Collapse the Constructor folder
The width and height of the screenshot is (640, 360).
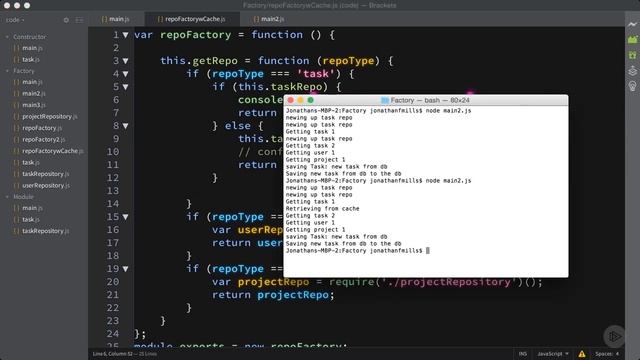click(7, 37)
